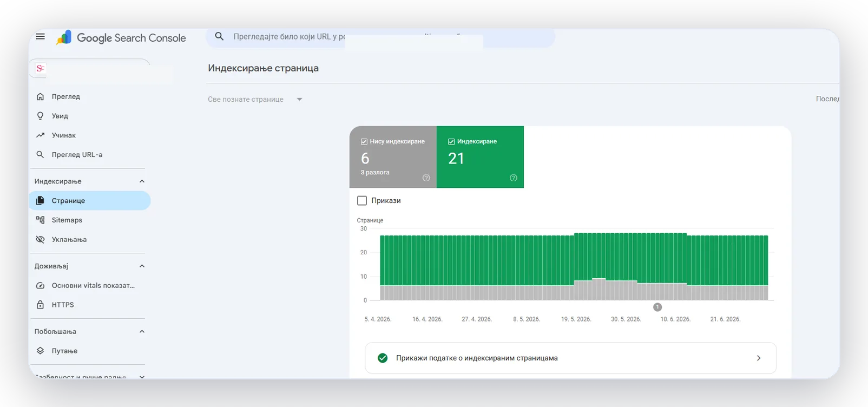Click the 8. 5. 2026. date label

(527, 319)
